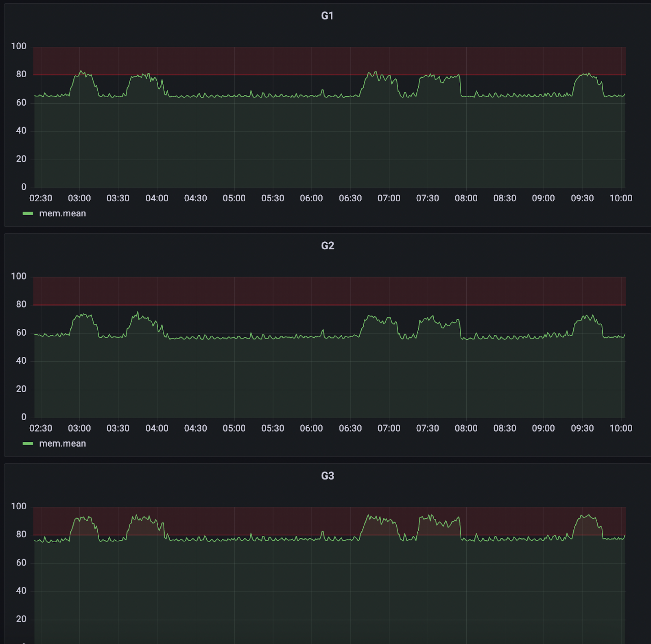Toggle mem.mean series in G1 legend
651x644 pixels.
click(62, 214)
